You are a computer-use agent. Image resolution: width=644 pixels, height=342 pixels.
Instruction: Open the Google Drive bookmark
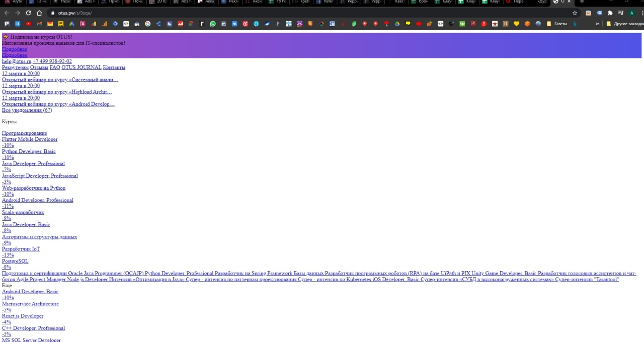(x=396, y=23)
